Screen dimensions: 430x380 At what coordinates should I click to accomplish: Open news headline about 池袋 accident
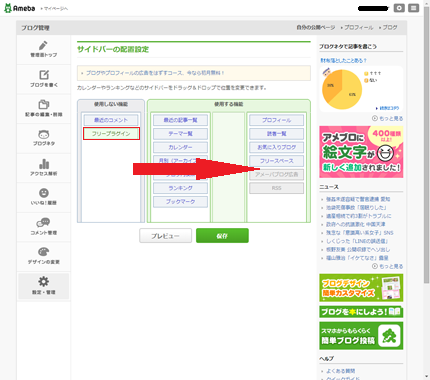click(x=357, y=208)
